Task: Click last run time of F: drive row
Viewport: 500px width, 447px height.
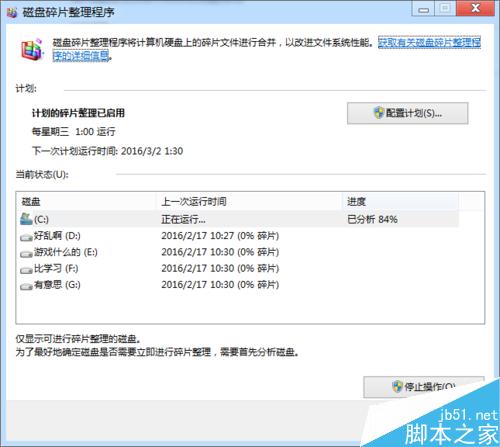Action: pyautogui.click(x=220, y=268)
